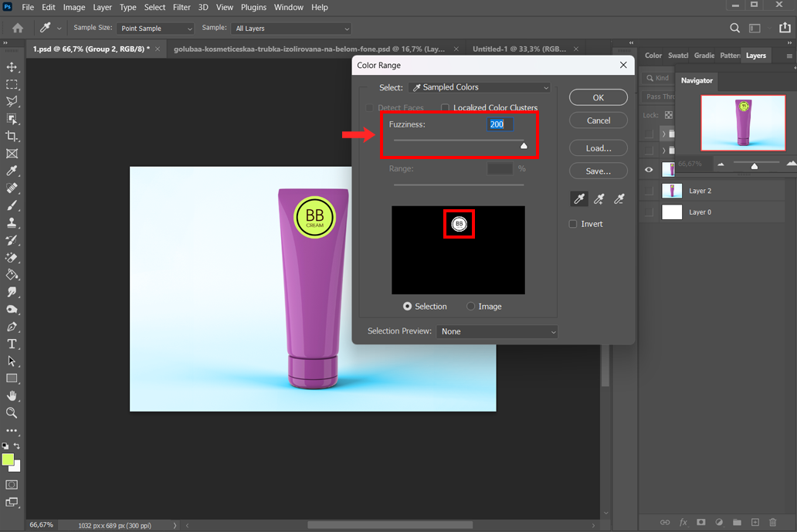Click the Add to Sample eyedropper in Color Range

click(x=599, y=199)
